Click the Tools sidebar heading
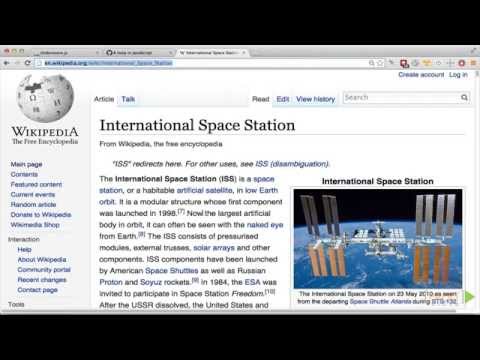The width and height of the screenshot is (480, 360). coord(16,304)
